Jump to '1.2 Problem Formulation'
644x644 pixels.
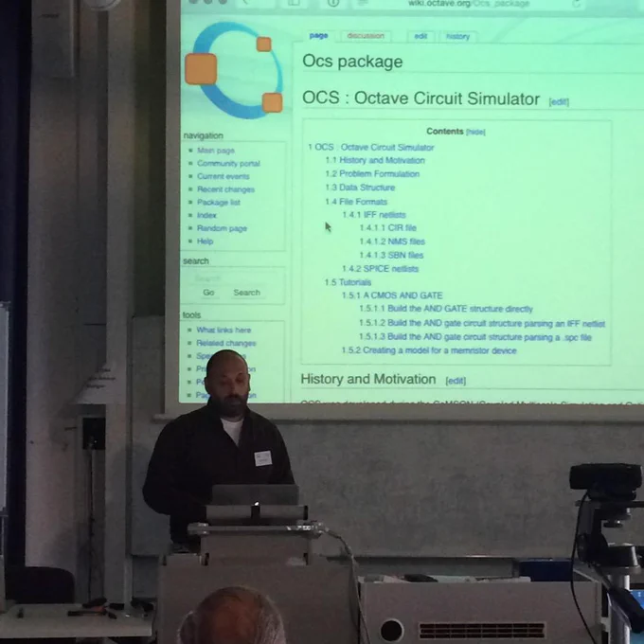[372, 173]
